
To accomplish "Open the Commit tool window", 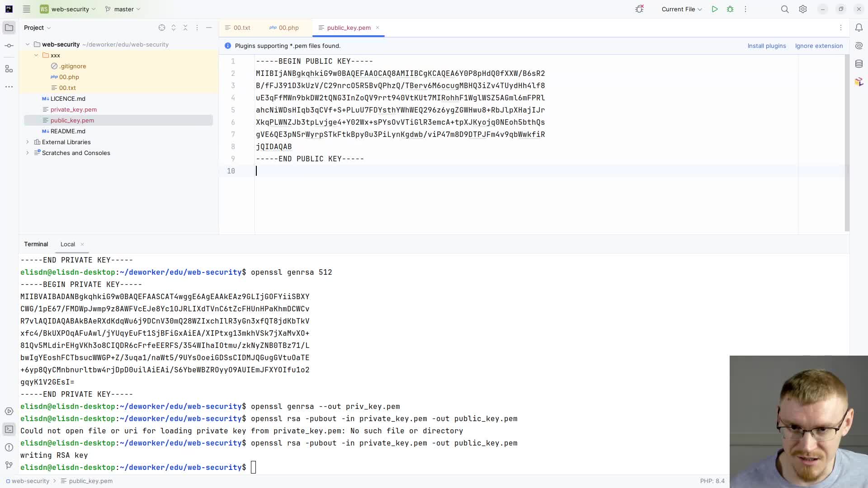I will 9,46.
